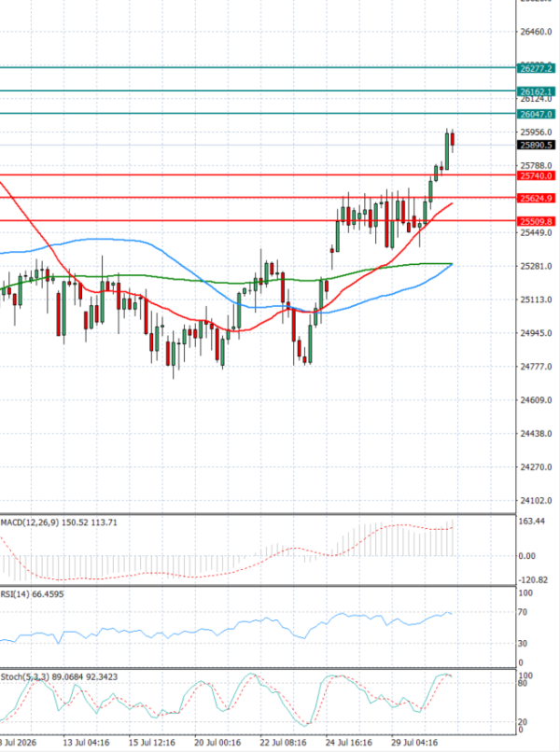Click the RSI(14) indicator label
560x752 pixels.
[x=15, y=594]
